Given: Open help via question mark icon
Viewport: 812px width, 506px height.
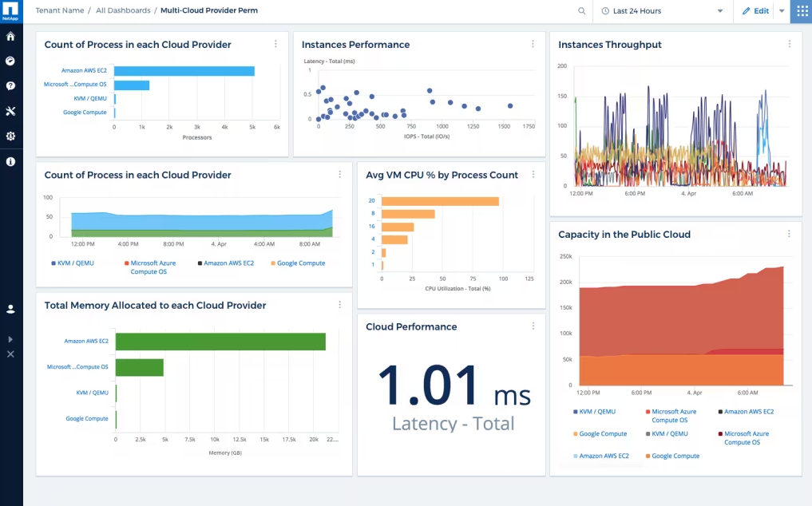Looking at the screenshot, I should click(10, 85).
